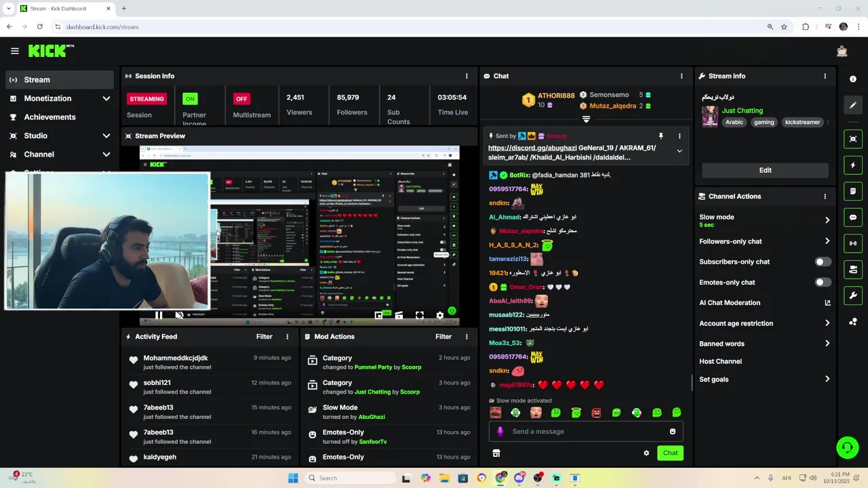Screen dimensions: 868x488
Task: Click the chat panel scrollbar
Action: (x=692, y=383)
